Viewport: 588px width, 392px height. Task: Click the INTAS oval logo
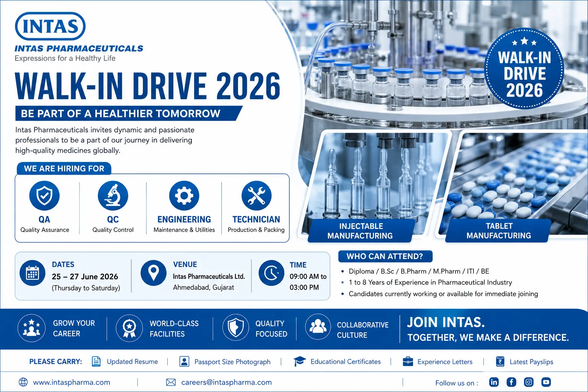tap(50, 26)
